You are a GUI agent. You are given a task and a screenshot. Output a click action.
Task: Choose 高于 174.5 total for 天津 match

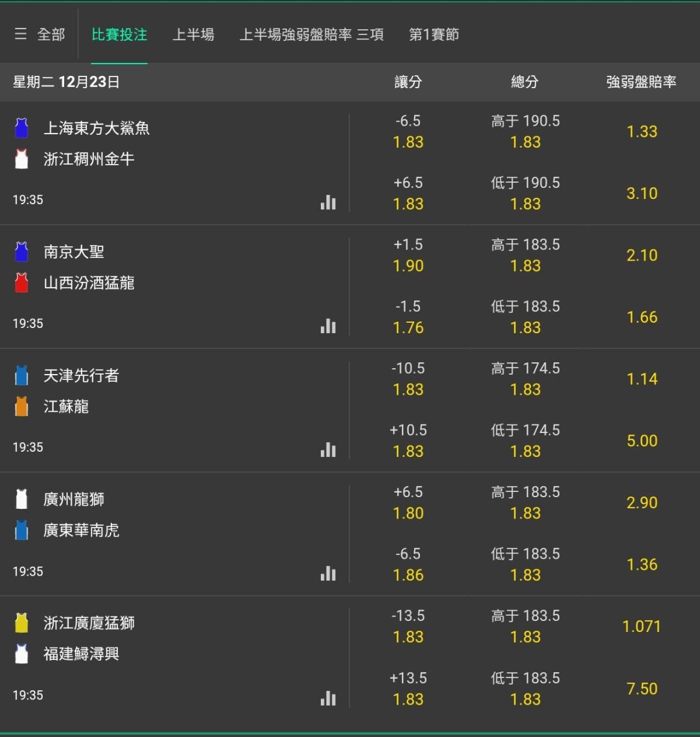coord(525,379)
